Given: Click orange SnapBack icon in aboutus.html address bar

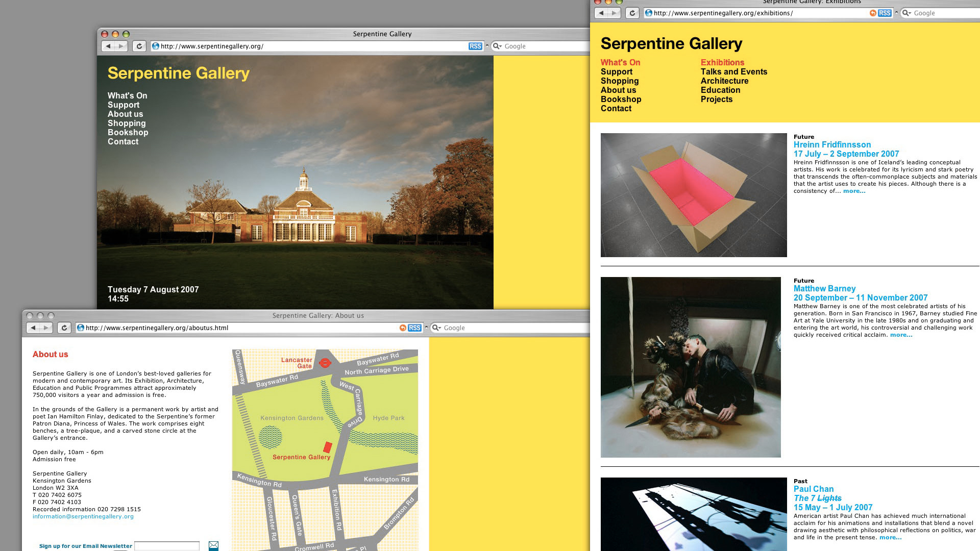Looking at the screenshot, I should point(403,328).
